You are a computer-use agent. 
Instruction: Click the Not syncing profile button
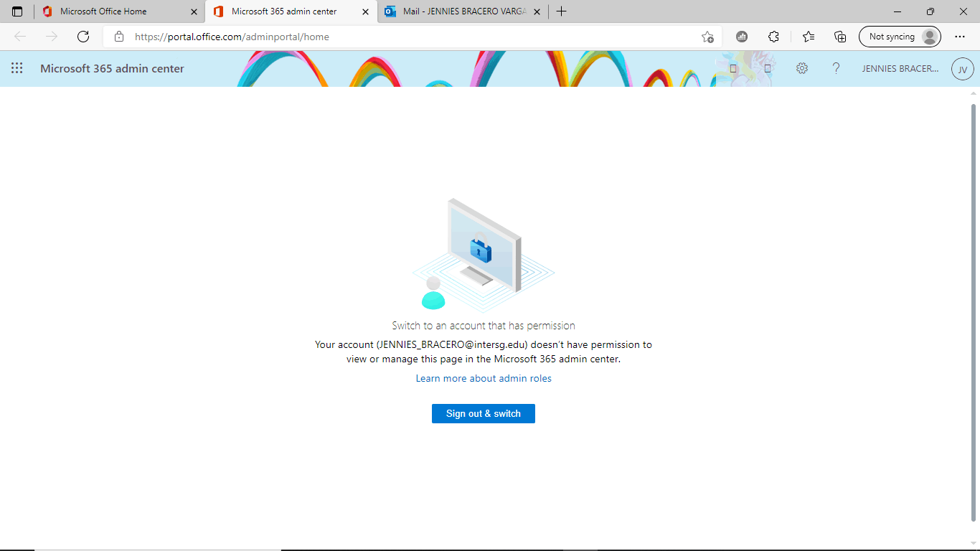point(900,37)
